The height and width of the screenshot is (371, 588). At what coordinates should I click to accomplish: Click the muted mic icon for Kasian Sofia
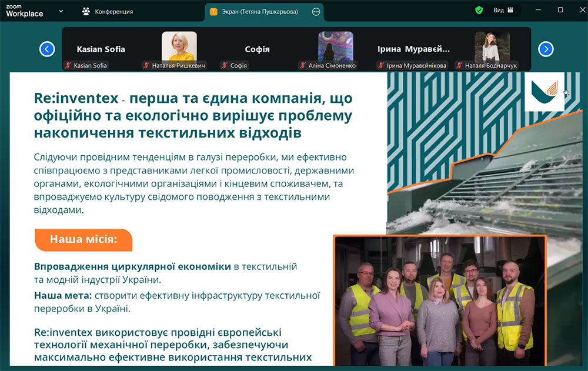tap(68, 66)
